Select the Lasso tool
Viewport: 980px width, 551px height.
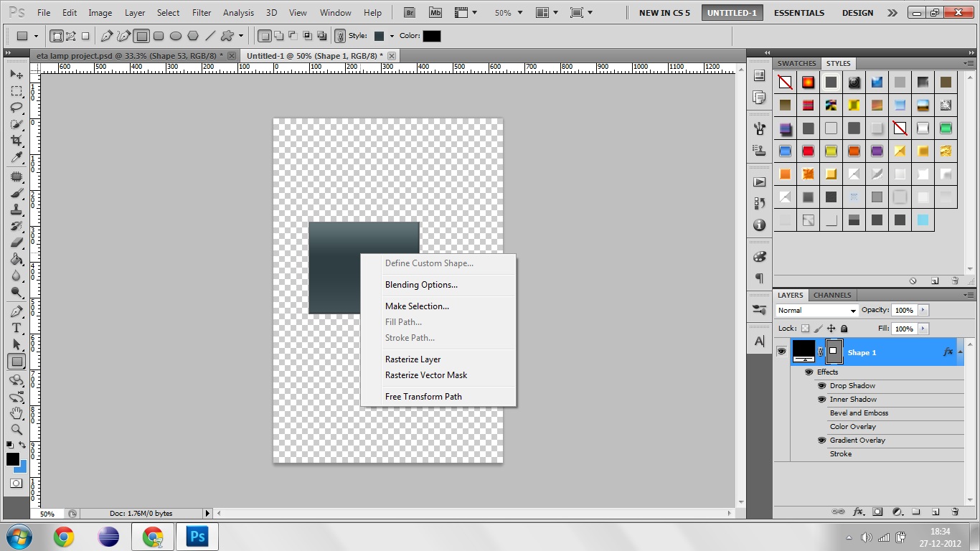point(17,108)
